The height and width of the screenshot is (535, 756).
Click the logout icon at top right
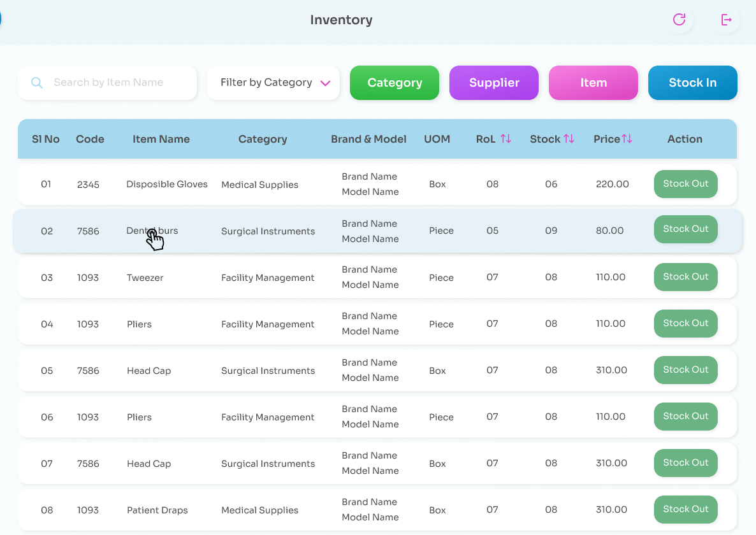(x=726, y=20)
